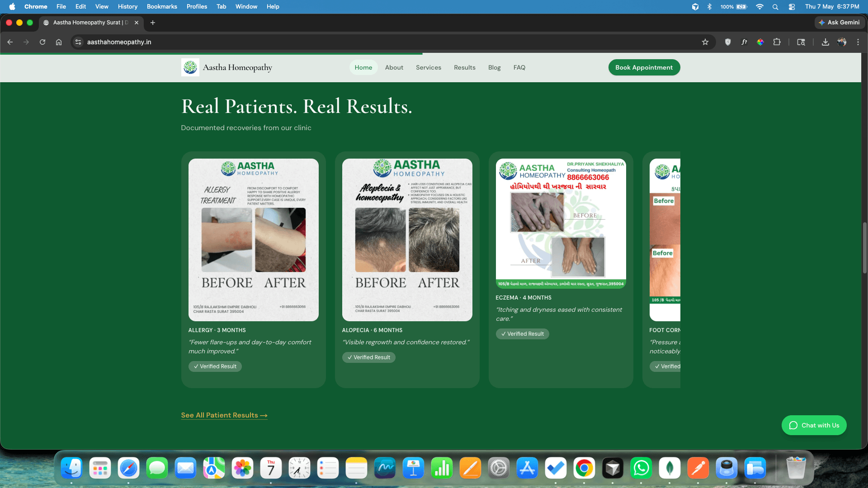Open the fonts finder extension icon
Viewport: 868px width, 488px height.
click(x=744, y=42)
